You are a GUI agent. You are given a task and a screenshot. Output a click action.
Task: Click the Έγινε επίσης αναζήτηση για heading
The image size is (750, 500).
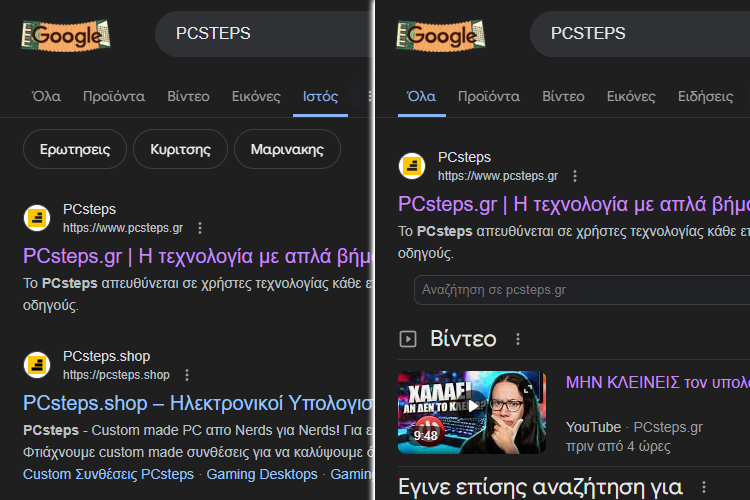(540, 487)
